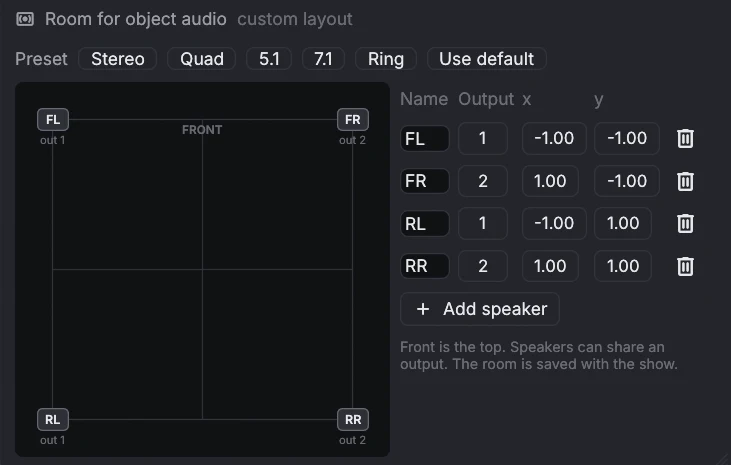Apply the 7.1 preset
The width and height of the screenshot is (731, 465).
click(x=323, y=59)
